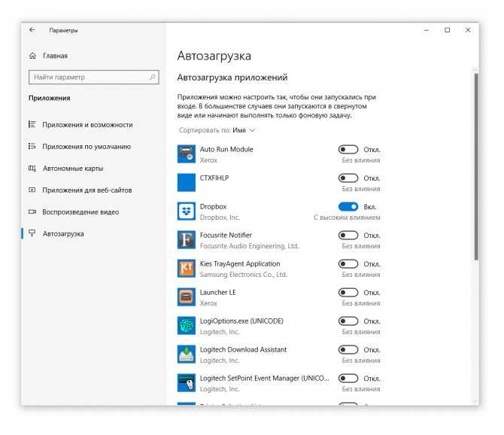Click the Dropbox, Inc. publisher text
Screen dimensions: 504x435
point(220,217)
